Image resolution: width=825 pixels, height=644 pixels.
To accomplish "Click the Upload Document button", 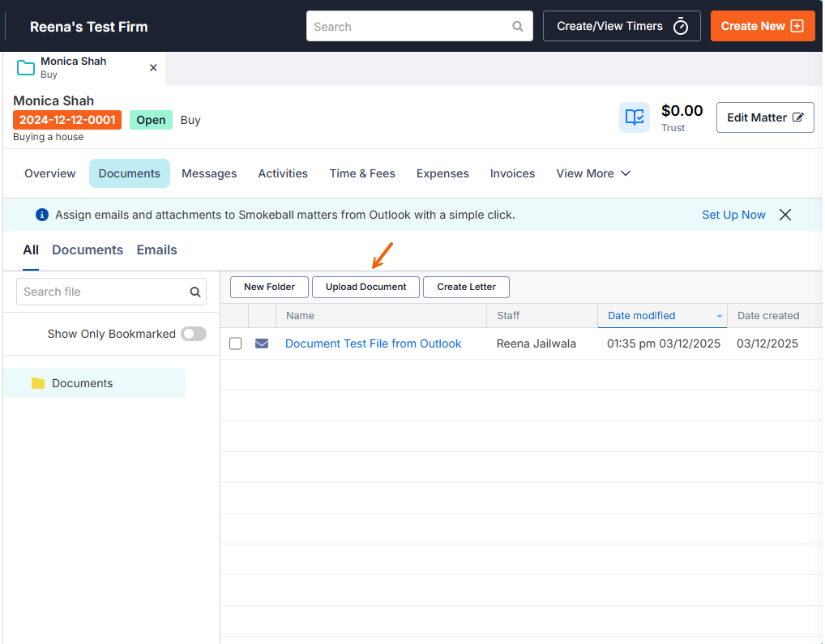I will pyautogui.click(x=365, y=287).
